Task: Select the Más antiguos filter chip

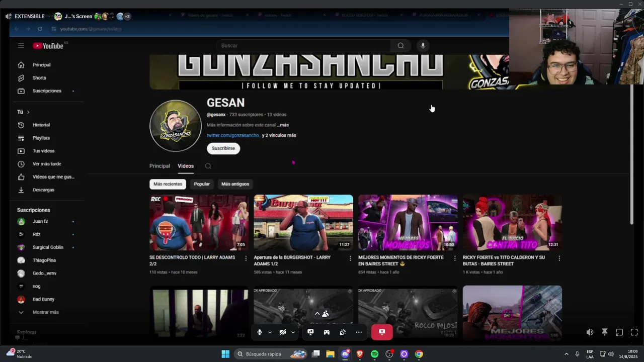Action: (x=235, y=184)
